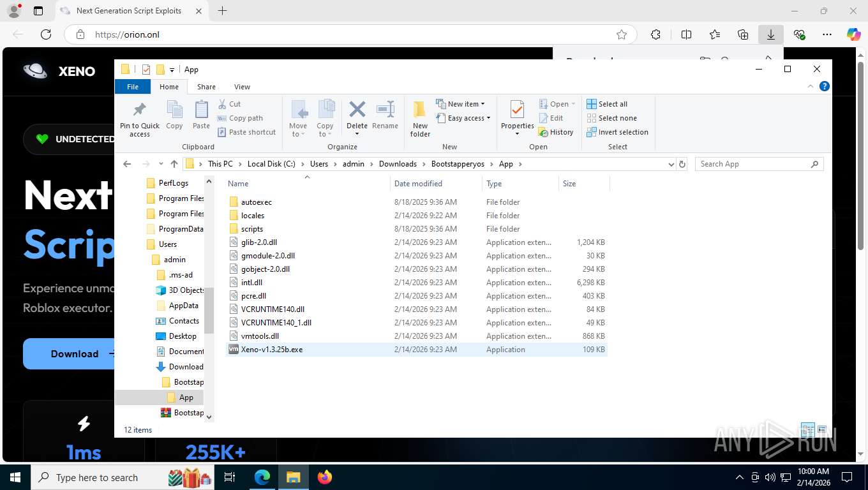This screenshot has height=490, width=868.
Task: Click the Open ribbon command
Action: 557,104
